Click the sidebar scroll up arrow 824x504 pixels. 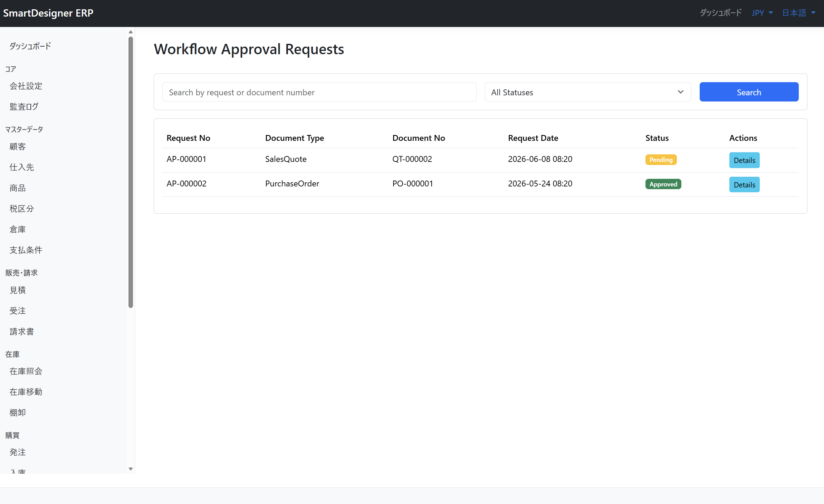point(131,32)
